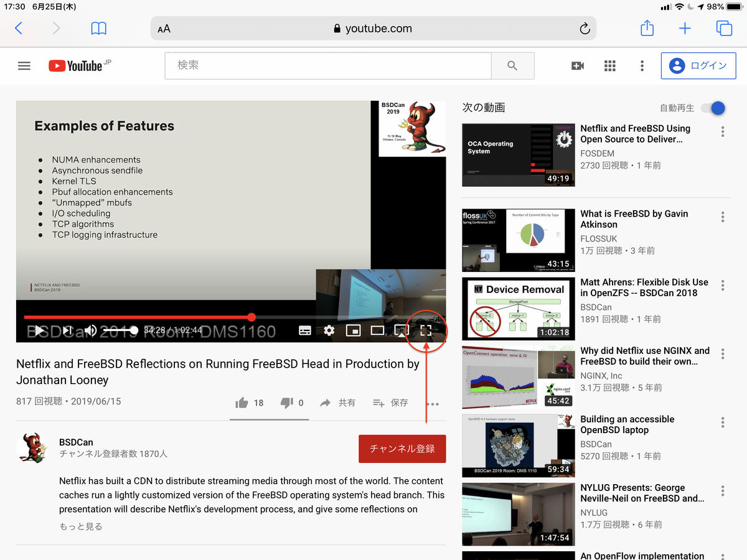Tap the Safari share icon
Screen dimensions: 747x560
(x=647, y=28)
